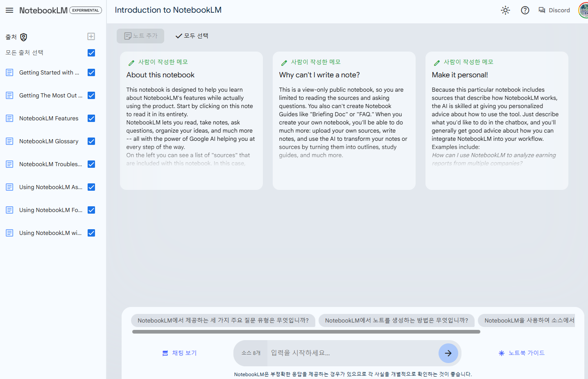Toggle the light/dark theme sun icon
The height and width of the screenshot is (379, 588).
[505, 10]
